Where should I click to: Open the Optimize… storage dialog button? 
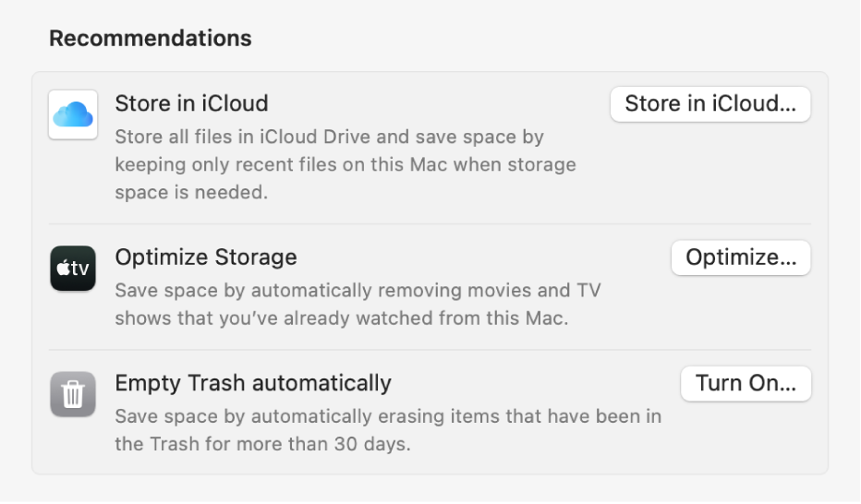741,258
